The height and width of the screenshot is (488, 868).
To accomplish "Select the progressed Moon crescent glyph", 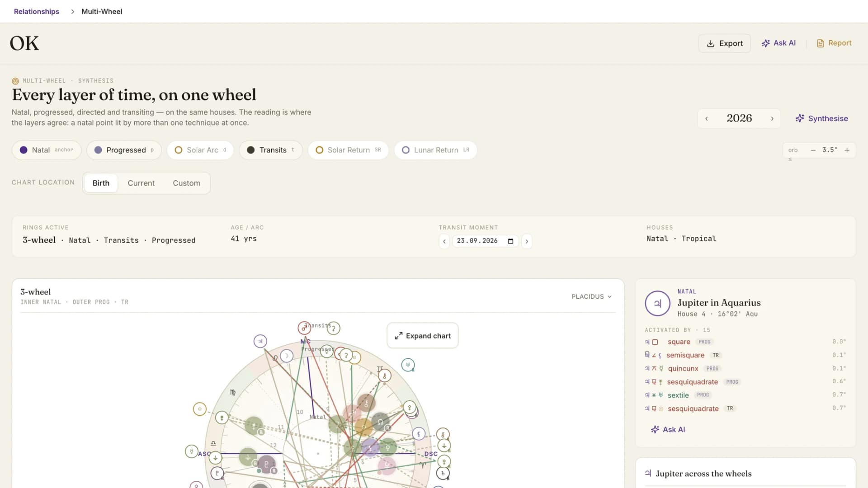I will (287, 356).
